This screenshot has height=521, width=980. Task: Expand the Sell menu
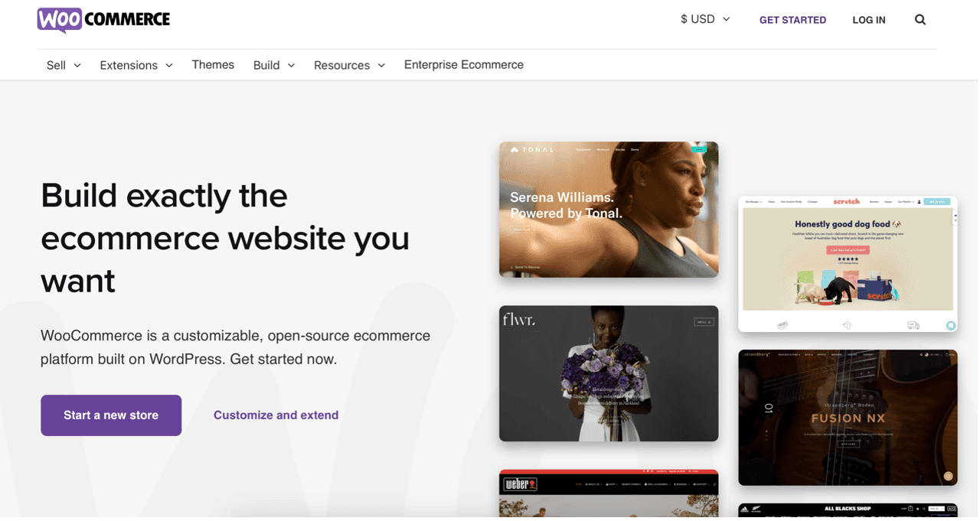[64, 65]
